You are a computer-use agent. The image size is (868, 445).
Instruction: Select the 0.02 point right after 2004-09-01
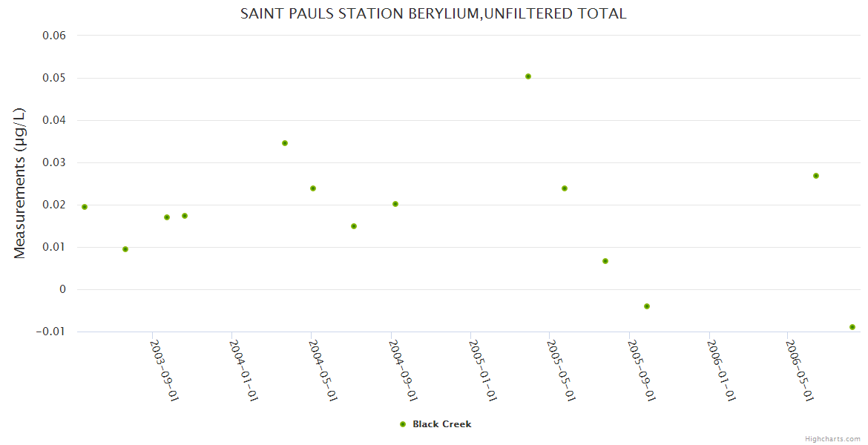395,204
